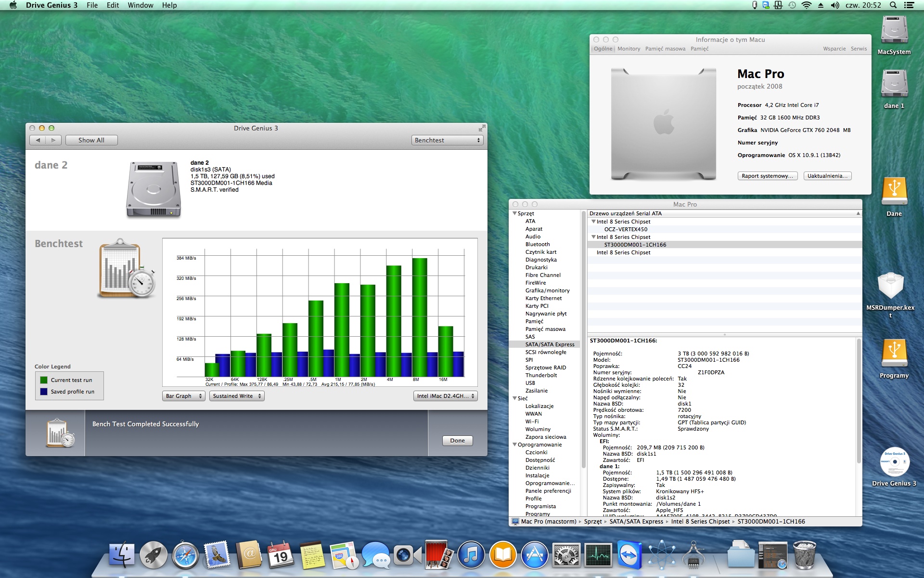Viewport: 924px width, 578px height.
Task: Go back with Drive Genius back arrow
Action: pyautogui.click(x=38, y=140)
